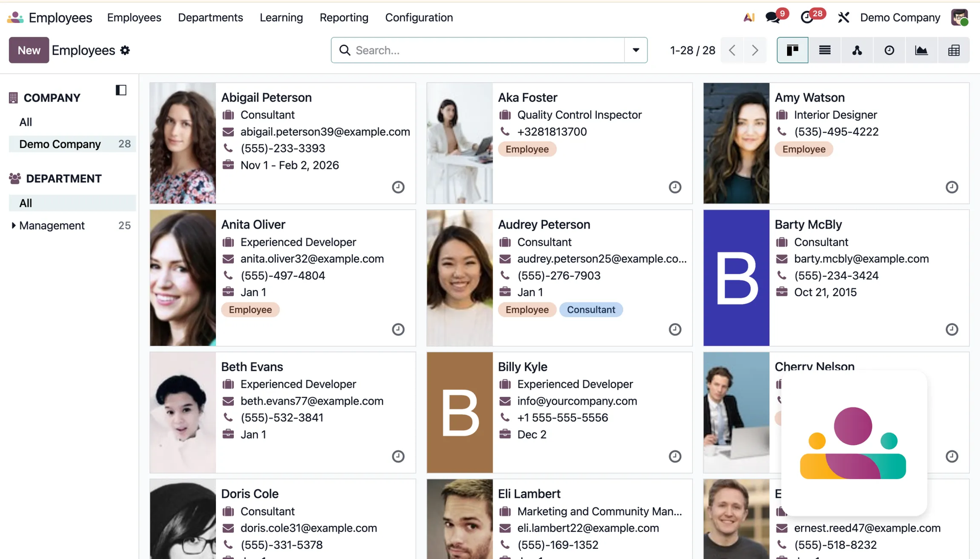Click info@yourcompany.com on Billy Kyle card
980x559 pixels.
click(x=577, y=401)
